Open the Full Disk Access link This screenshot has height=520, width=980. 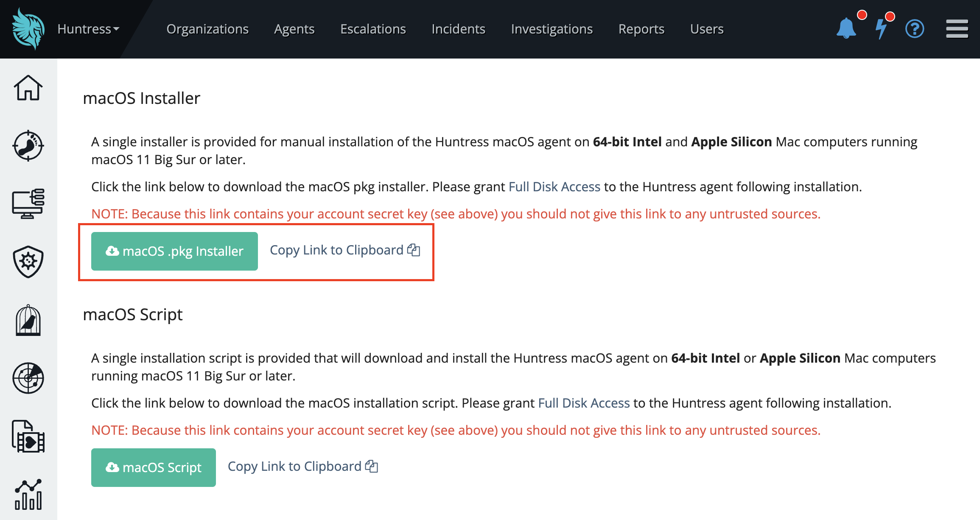coord(554,187)
